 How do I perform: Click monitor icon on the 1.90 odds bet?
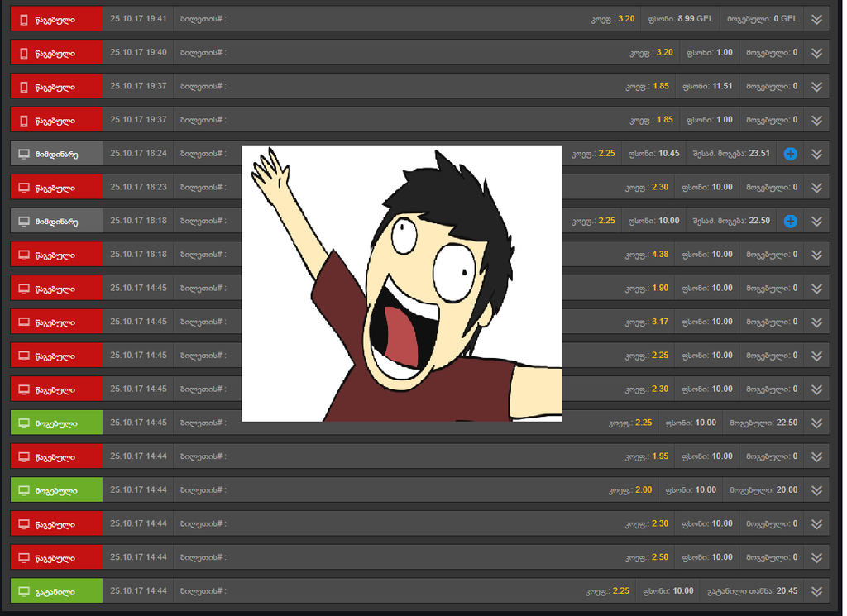pyautogui.click(x=24, y=289)
